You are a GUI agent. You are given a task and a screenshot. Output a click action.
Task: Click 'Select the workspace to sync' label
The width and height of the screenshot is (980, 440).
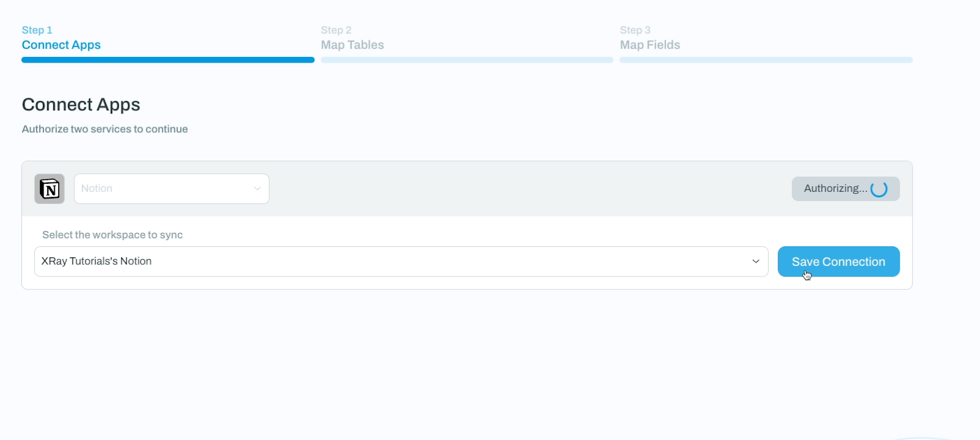[x=113, y=235]
